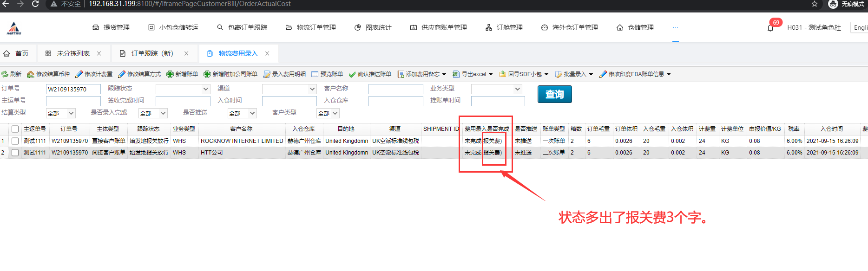Open 物流订单管理 menu
868x271 pixels.
tap(310, 28)
